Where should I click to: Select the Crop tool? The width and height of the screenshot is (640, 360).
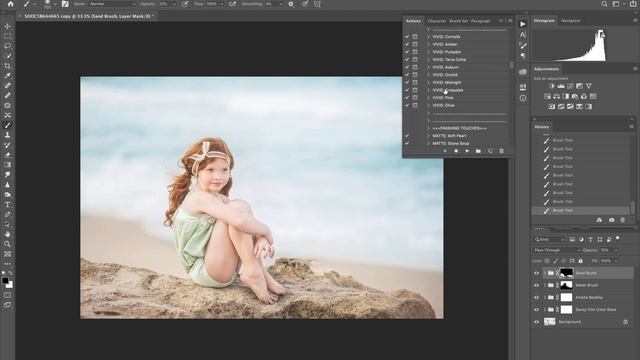pyautogui.click(x=7, y=66)
